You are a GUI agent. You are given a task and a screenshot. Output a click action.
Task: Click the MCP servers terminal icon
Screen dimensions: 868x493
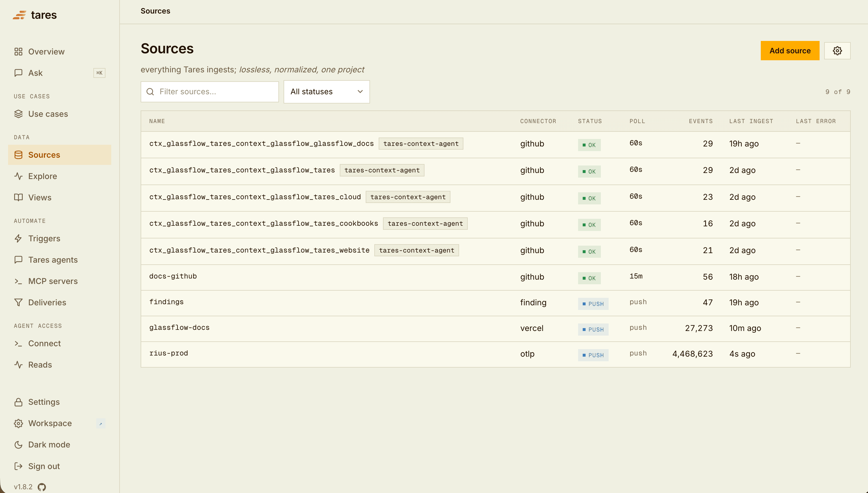click(x=18, y=281)
